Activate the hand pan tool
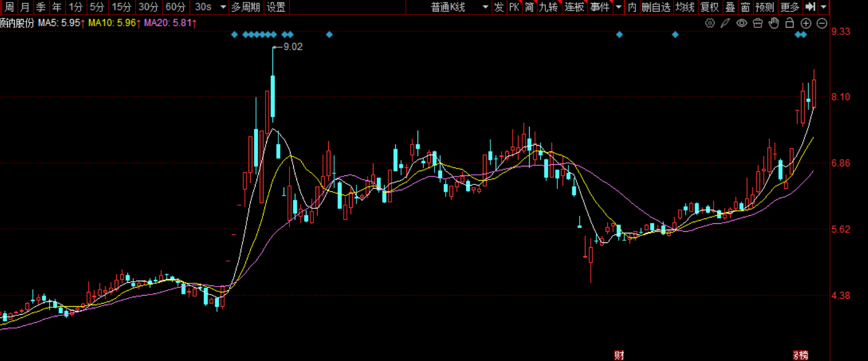 click(774, 23)
